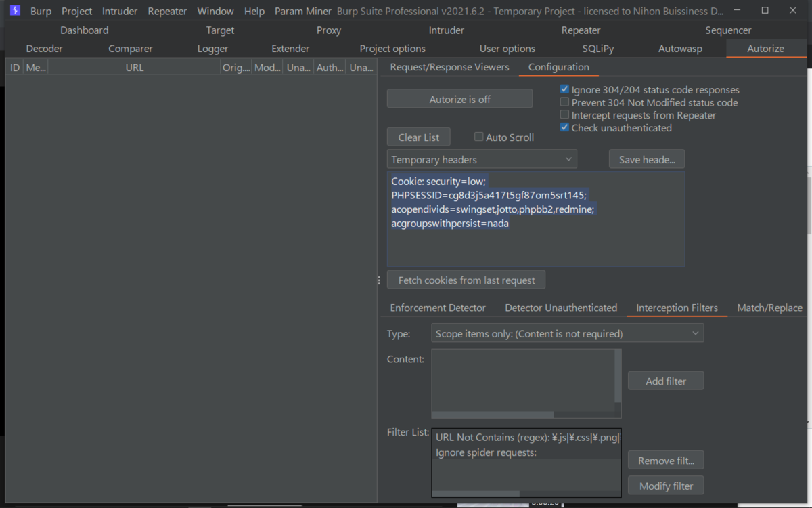Enable Intercept requests from Repeater
Screen dimensions: 812x508
tap(564, 115)
